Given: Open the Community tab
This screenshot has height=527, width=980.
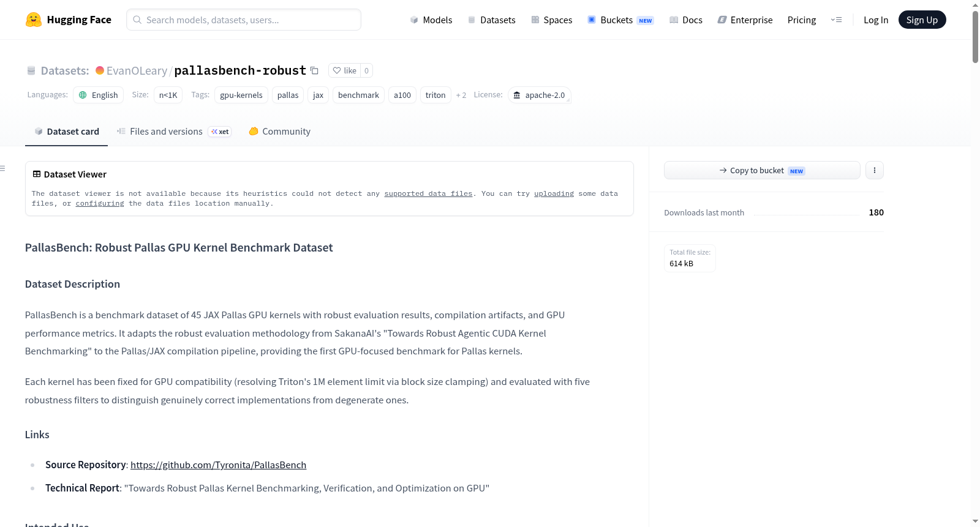Looking at the screenshot, I should point(279,131).
